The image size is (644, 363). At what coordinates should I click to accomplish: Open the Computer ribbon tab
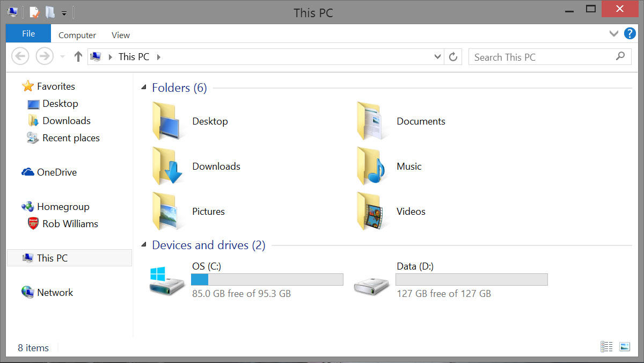click(77, 35)
